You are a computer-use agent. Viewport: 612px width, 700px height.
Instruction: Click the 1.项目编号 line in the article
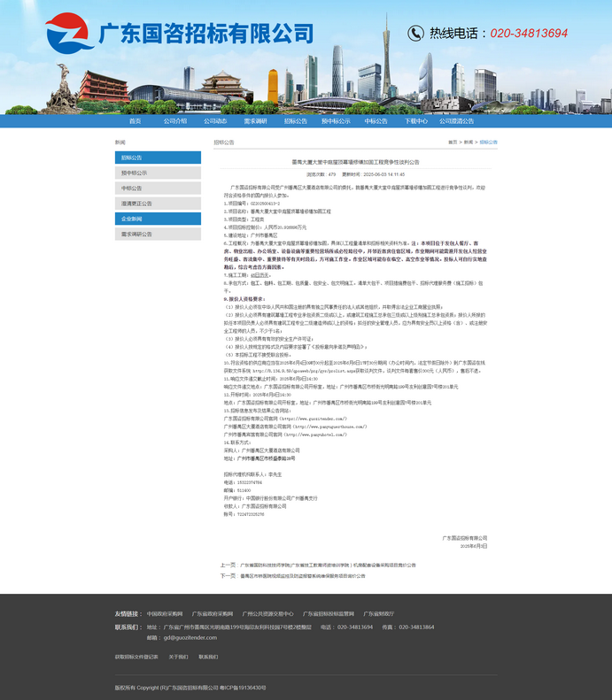pos(252,204)
